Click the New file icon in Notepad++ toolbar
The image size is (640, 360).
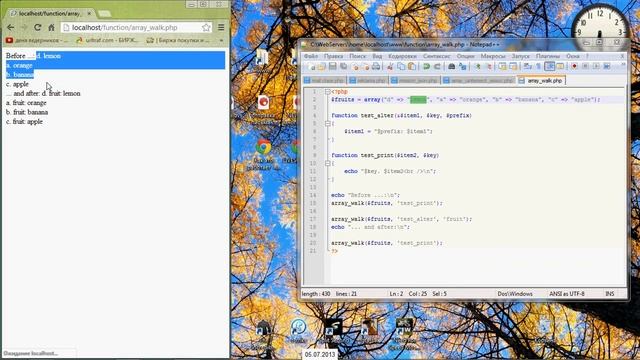tap(311, 67)
